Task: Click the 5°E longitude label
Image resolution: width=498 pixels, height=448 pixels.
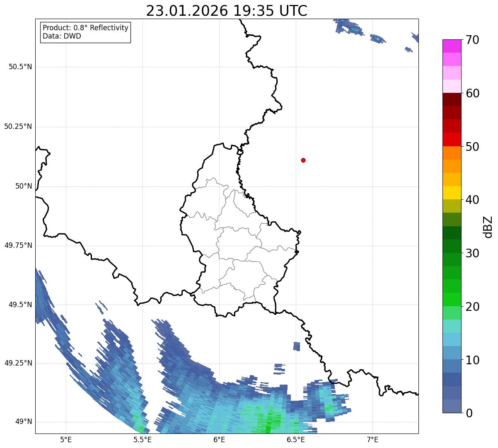Action: coord(66,439)
